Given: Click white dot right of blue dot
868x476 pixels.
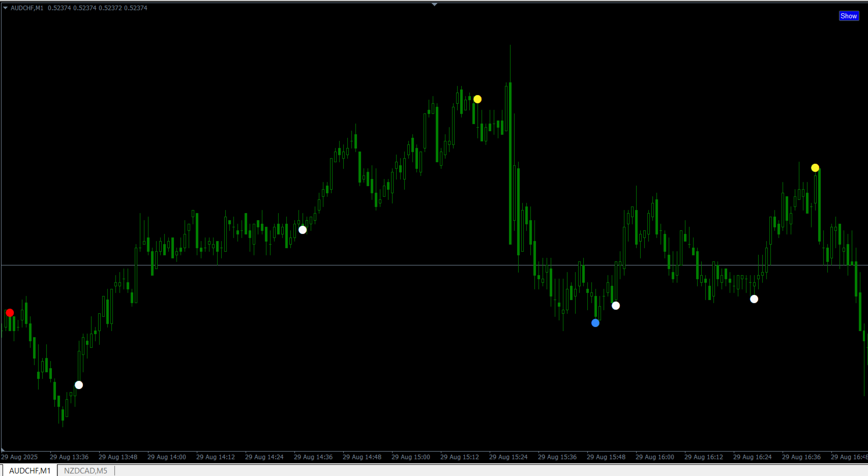Looking at the screenshot, I should (616, 306).
